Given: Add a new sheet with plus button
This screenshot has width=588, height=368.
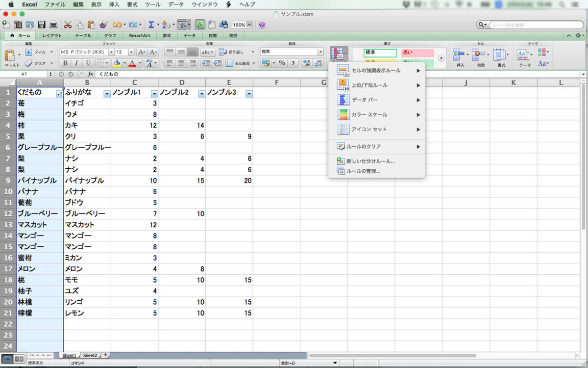Looking at the screenshot, I should click(x=105, y=355).
